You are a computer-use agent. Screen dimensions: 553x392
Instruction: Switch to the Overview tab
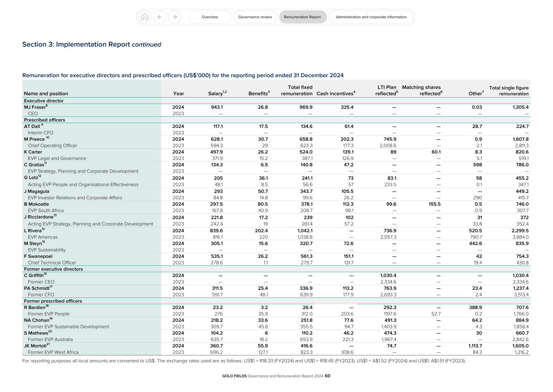tap(209, 17)
